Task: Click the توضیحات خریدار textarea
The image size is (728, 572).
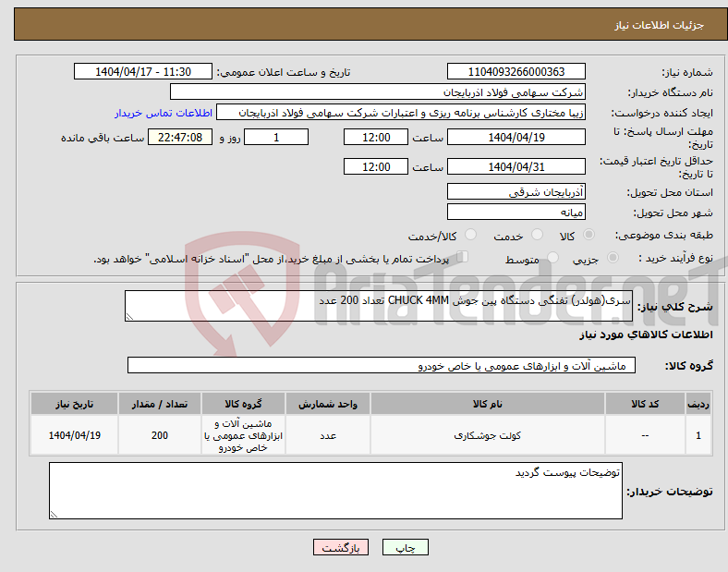Action: point(335,491)
